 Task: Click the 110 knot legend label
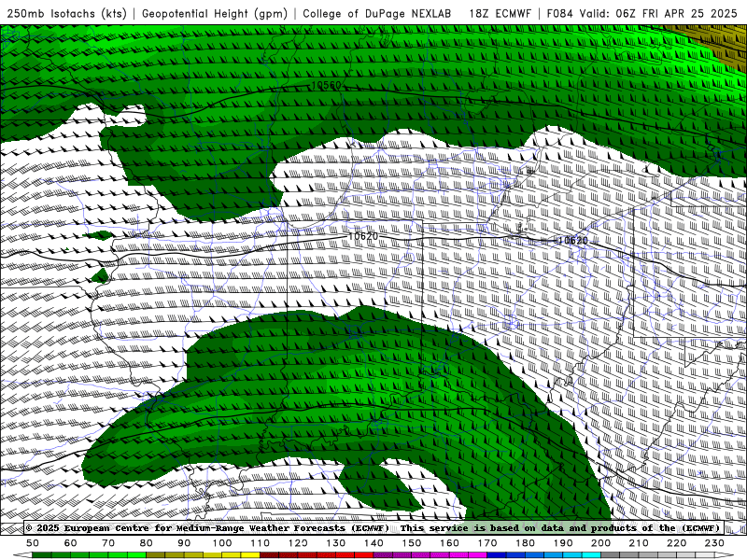pos(260,543)
